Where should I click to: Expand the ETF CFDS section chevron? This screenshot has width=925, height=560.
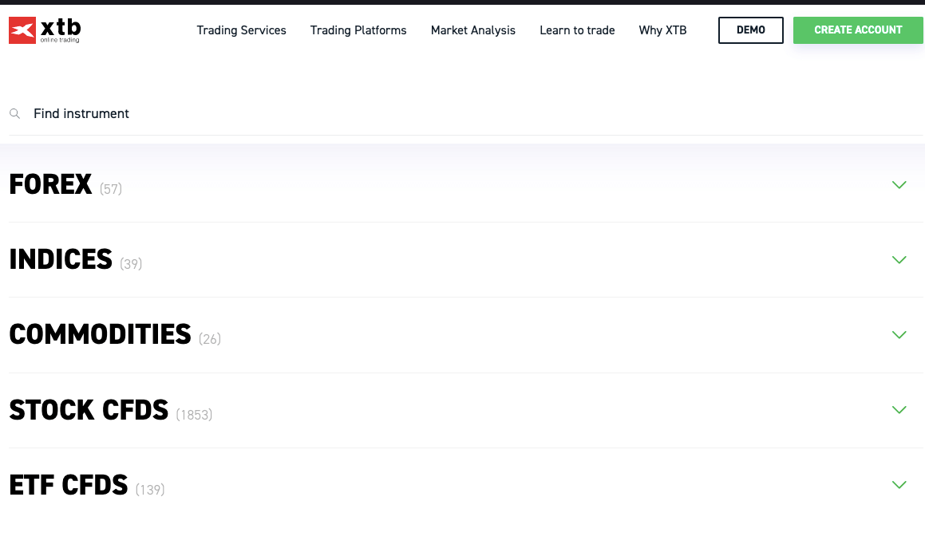pos(899,484)
